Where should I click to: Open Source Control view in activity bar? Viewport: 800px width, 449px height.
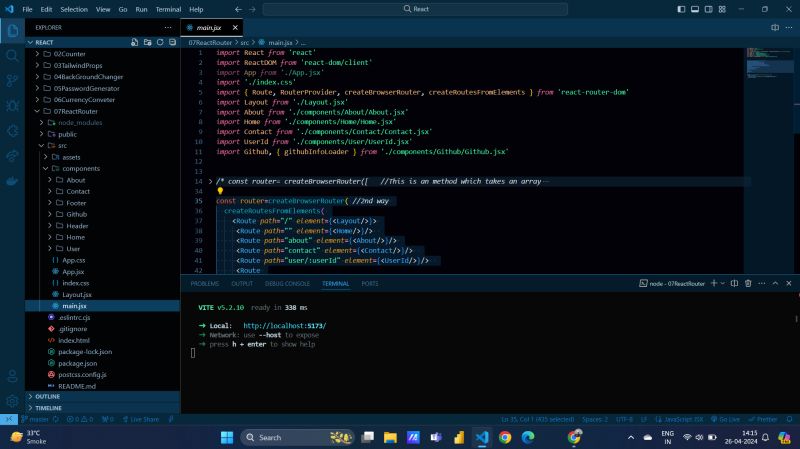[x=12, y=81]
